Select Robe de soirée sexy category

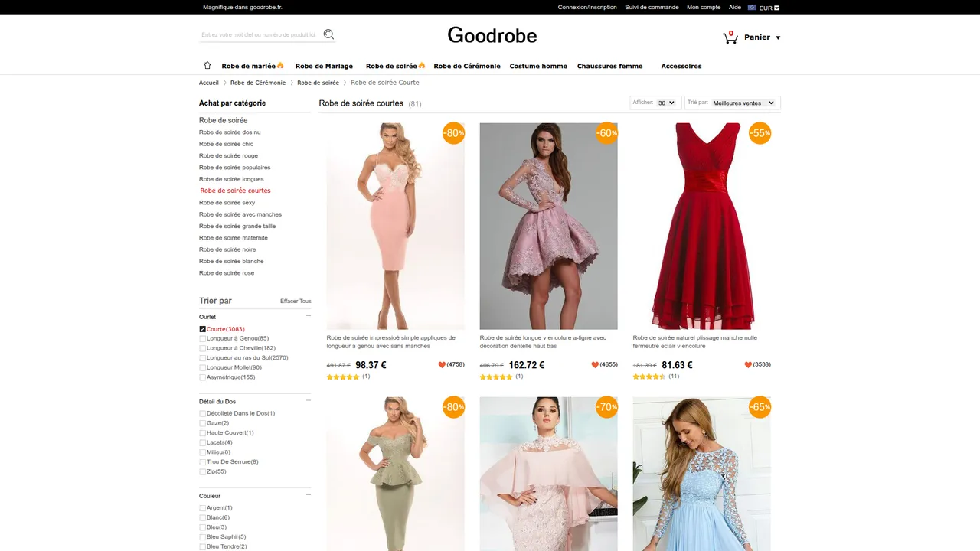point(227,203)
